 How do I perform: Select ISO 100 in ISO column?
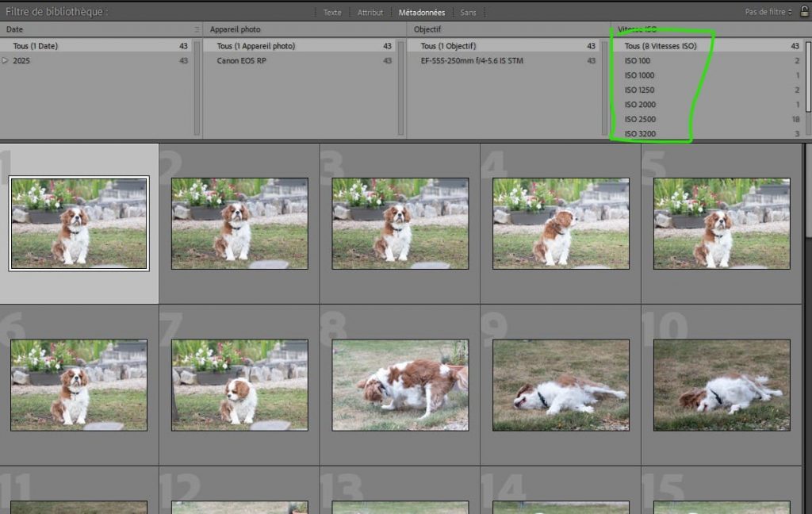[x=638, y=61]
